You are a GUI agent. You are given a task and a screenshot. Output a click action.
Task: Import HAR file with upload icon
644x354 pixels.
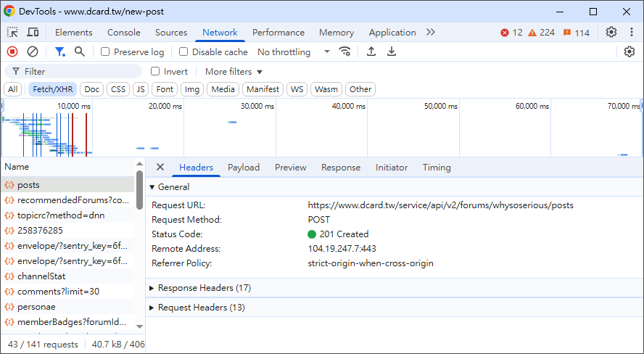coord(371,52)
